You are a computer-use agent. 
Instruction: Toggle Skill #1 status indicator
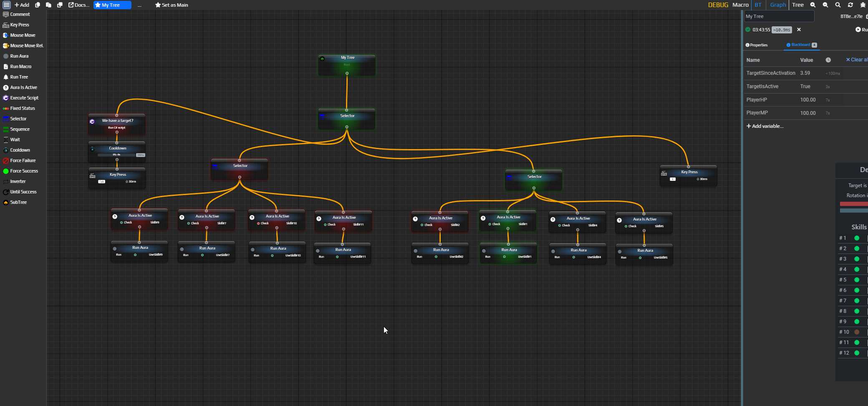(x=857, y=238)
